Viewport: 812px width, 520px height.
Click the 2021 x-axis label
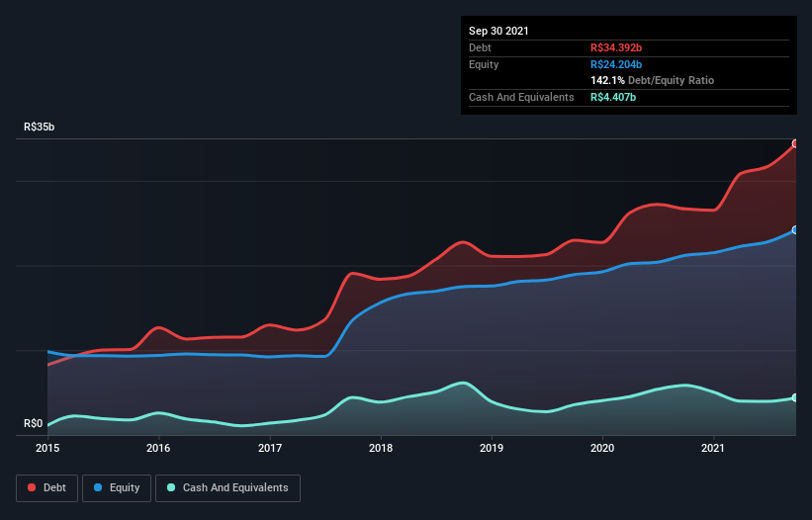(x=712, y=448)
